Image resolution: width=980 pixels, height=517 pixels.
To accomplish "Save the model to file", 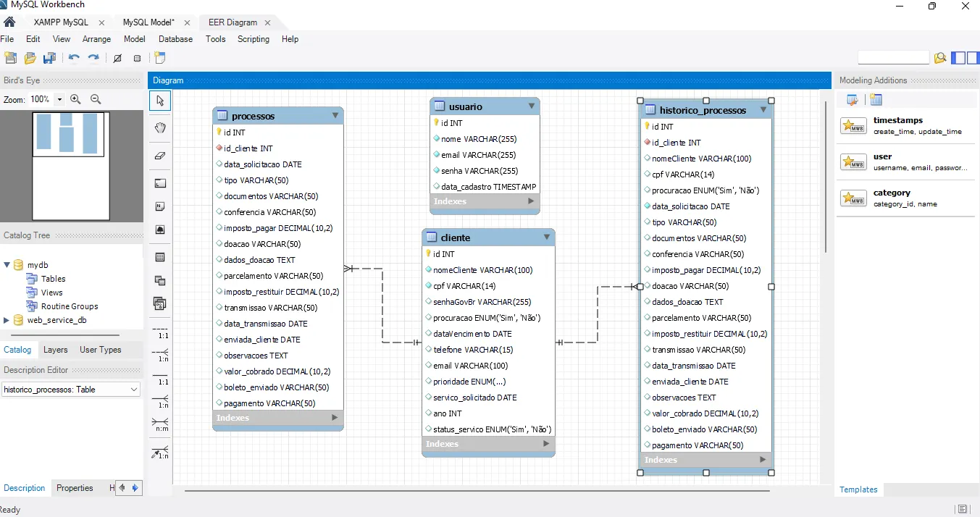I will tap(49, 58).
